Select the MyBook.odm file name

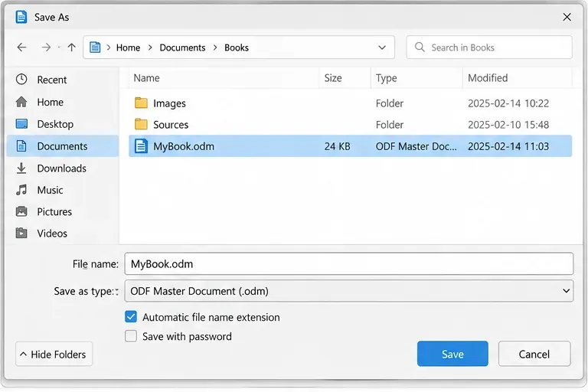[184, 146]
